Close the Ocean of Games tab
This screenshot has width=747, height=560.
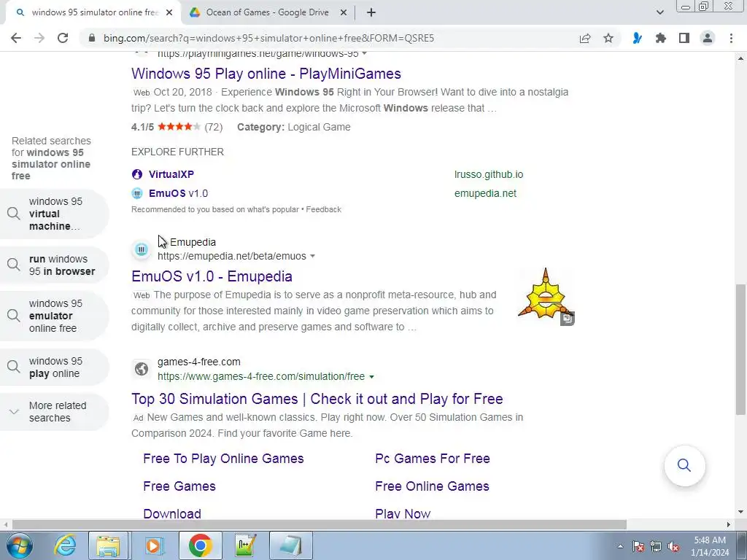pos(343,13)
